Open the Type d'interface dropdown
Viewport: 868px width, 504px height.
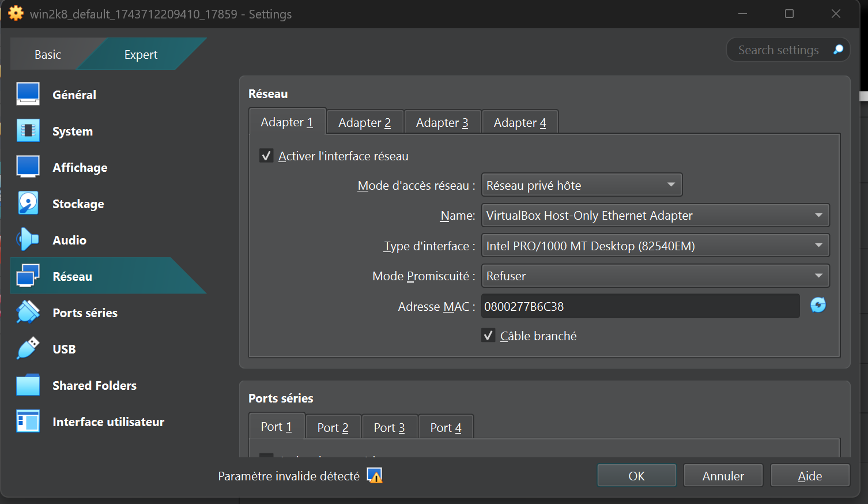point(655,246)
